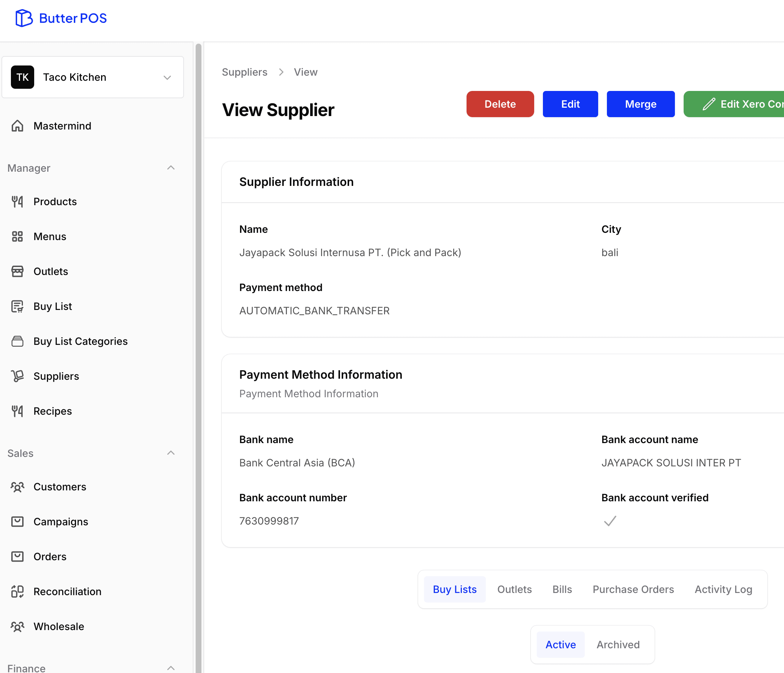The image size is (784, 673).
Task: Click the sidebar vertical scrollbar
Action: click(x=198, y=341)
